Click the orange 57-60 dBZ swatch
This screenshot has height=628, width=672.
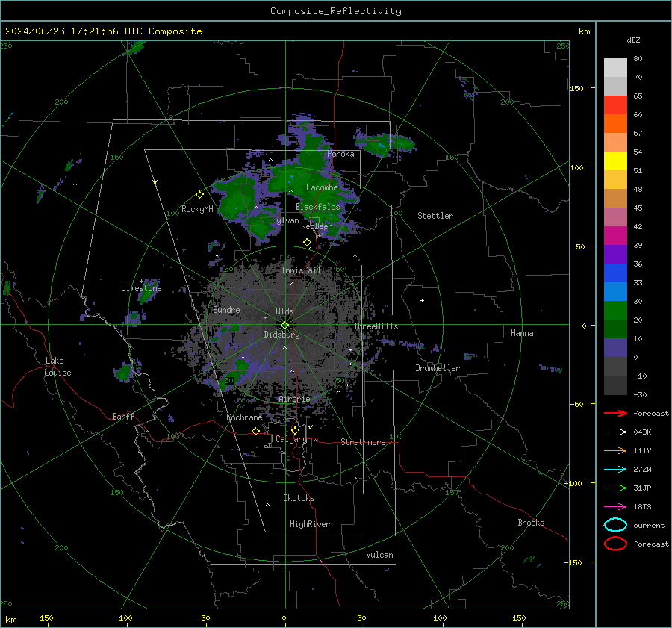pos(615,124)
